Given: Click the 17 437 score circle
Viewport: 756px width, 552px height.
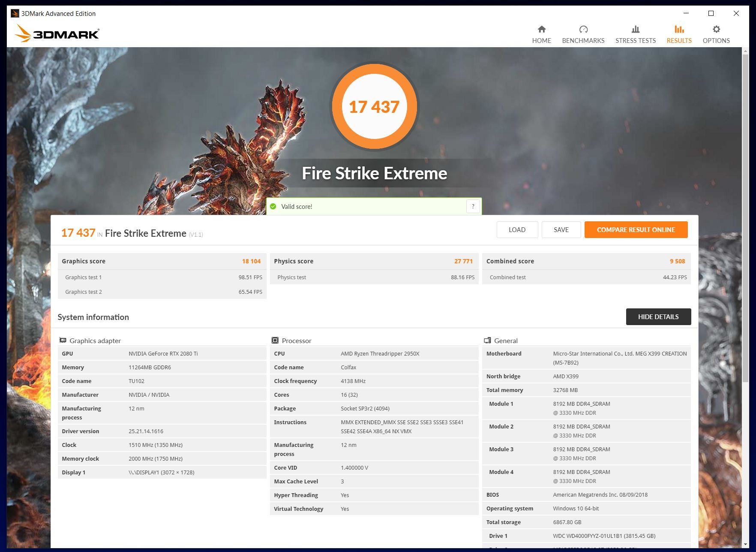Looking at the screenshot, I should pyautogui.click(x=374, y=106).
